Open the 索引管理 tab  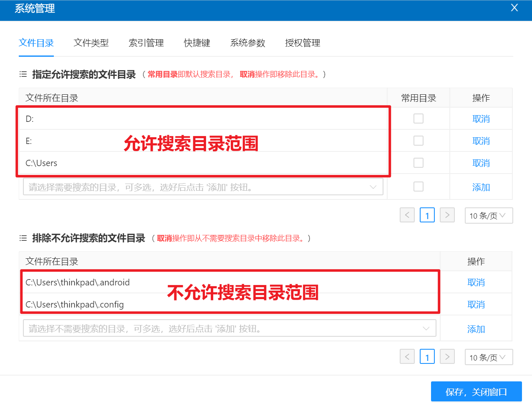tap(146, 43)
